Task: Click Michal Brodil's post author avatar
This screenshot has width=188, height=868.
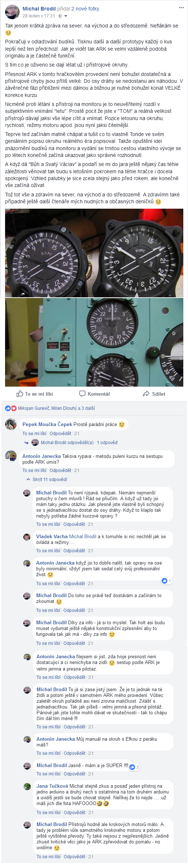Action: point(12,12)
